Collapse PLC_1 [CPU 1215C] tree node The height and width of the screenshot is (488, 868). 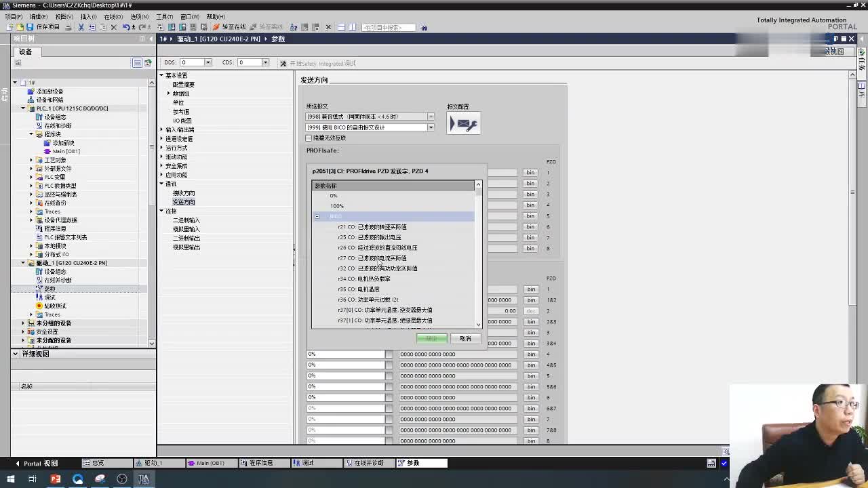23,108
